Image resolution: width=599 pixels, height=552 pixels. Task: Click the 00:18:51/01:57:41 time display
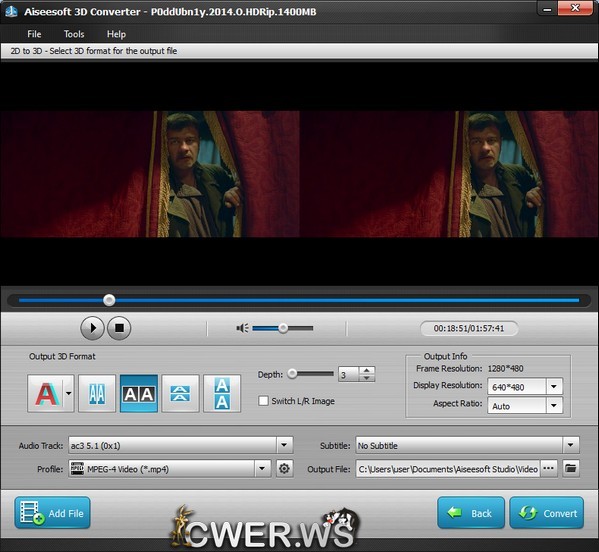(469, 329)
